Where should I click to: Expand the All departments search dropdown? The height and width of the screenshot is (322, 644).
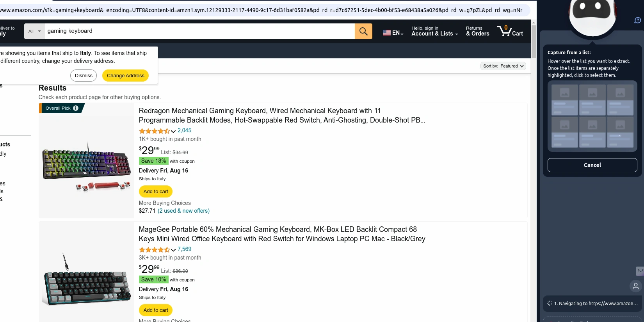coord(34,31)
